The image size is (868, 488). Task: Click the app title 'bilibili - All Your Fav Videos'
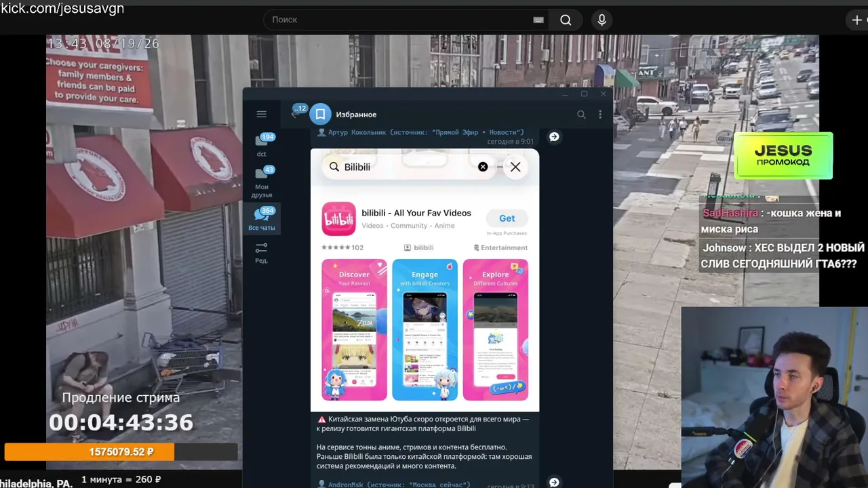[x=416, y=213]
